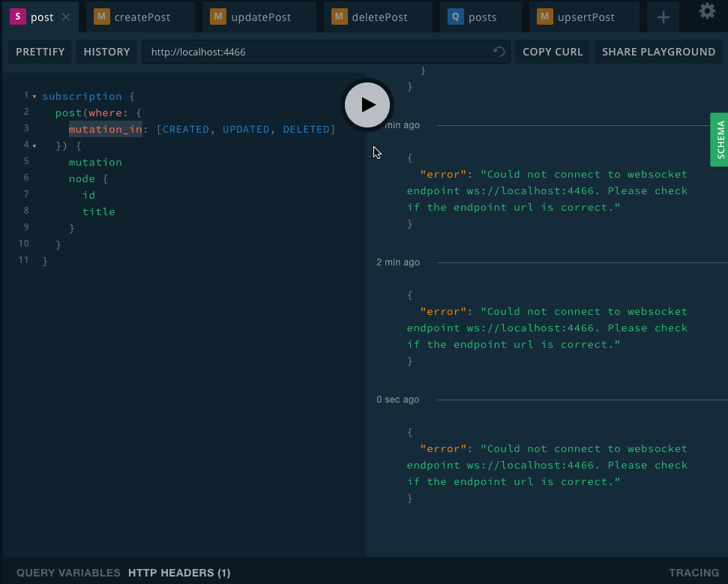Expand QUERY VARIABLES section
The width and height of the screenshot is (728, 584).
pyautogui.click(x=68, y=573)
